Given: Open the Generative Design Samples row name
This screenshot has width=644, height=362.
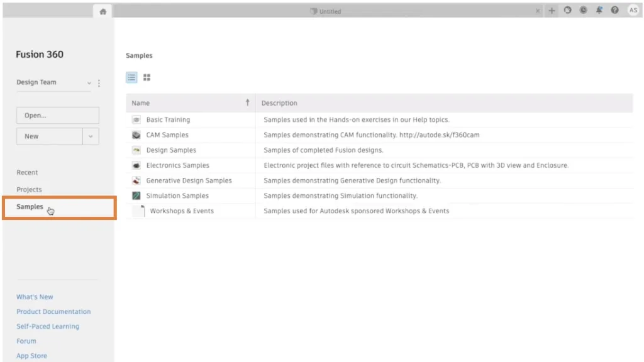Looking at the screenshot, I should tap(189, 180).
